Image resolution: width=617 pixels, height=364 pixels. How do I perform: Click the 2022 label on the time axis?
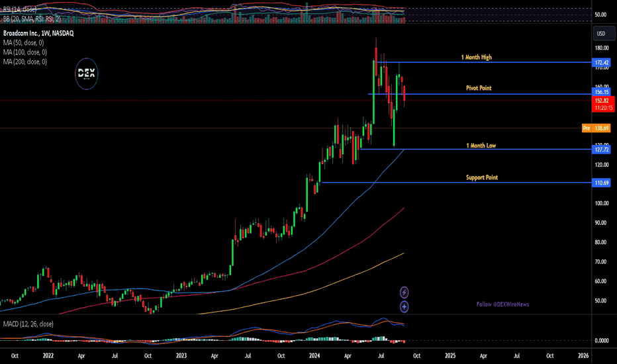click(x=48, y=356)
